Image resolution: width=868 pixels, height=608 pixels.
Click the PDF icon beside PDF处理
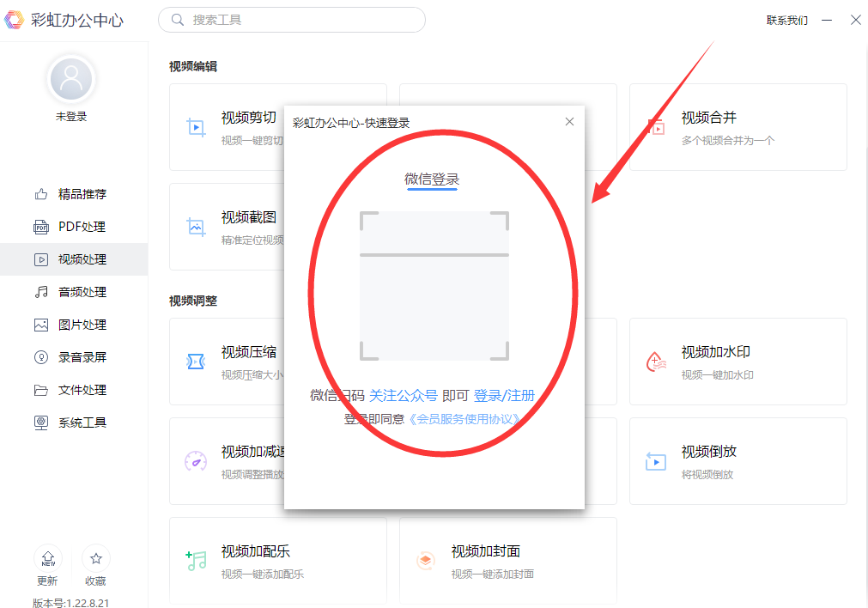(41, 227)
